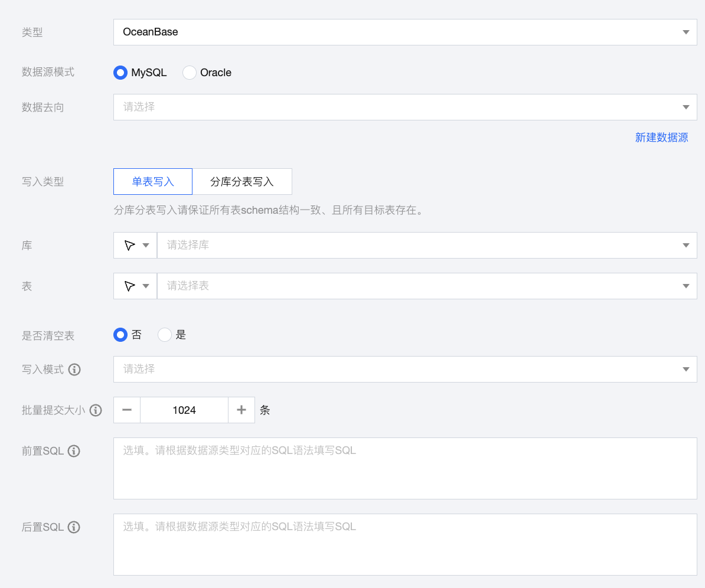Click info icon beside 批量提交大小
This screenshot has width=705, height=588.
coord(96,410)
